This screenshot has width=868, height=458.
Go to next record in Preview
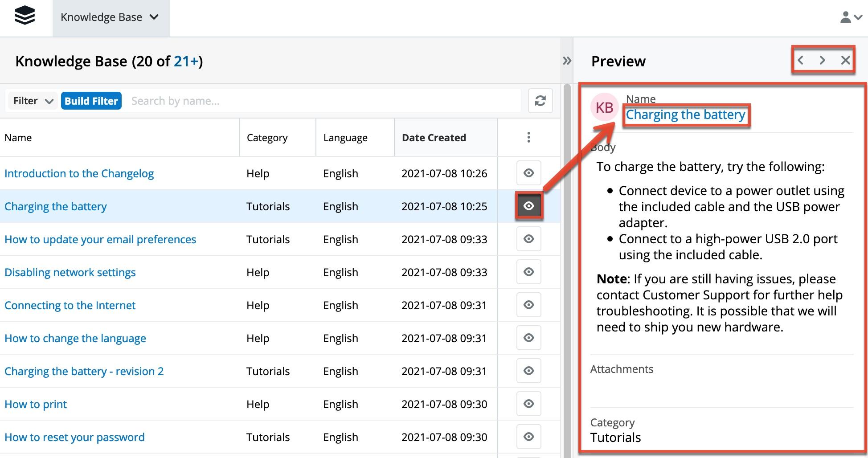822,60
